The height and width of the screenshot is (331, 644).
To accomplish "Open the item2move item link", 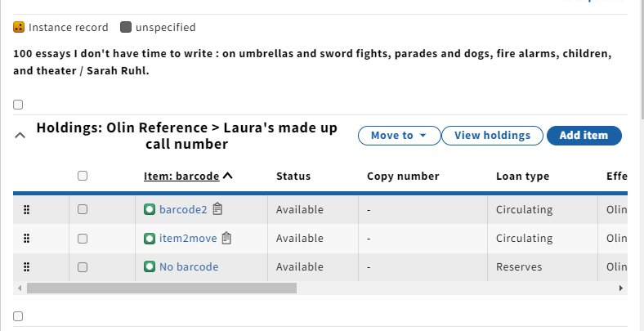I will pos(188,238).
